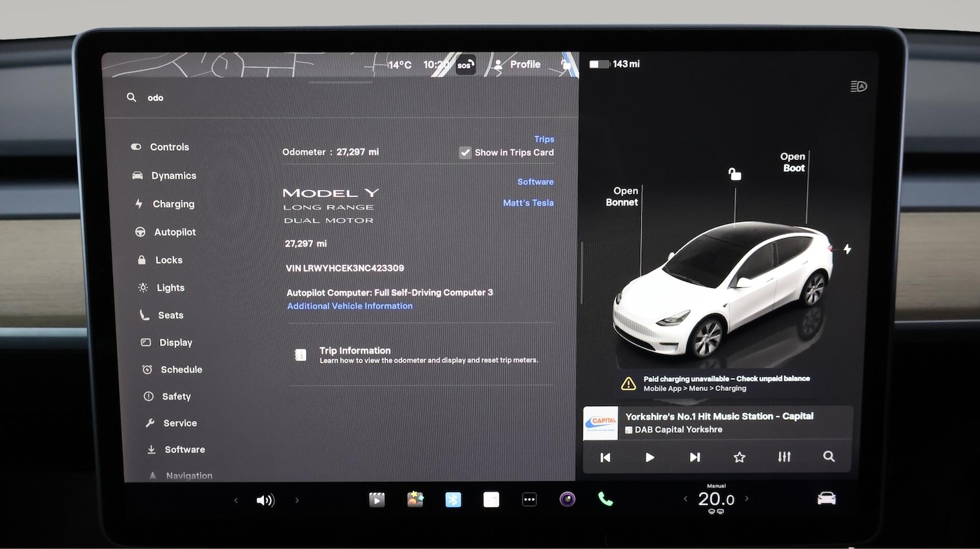Open the Locks settings section
Screen dimensions: 980x549
(x=168, y=260)
